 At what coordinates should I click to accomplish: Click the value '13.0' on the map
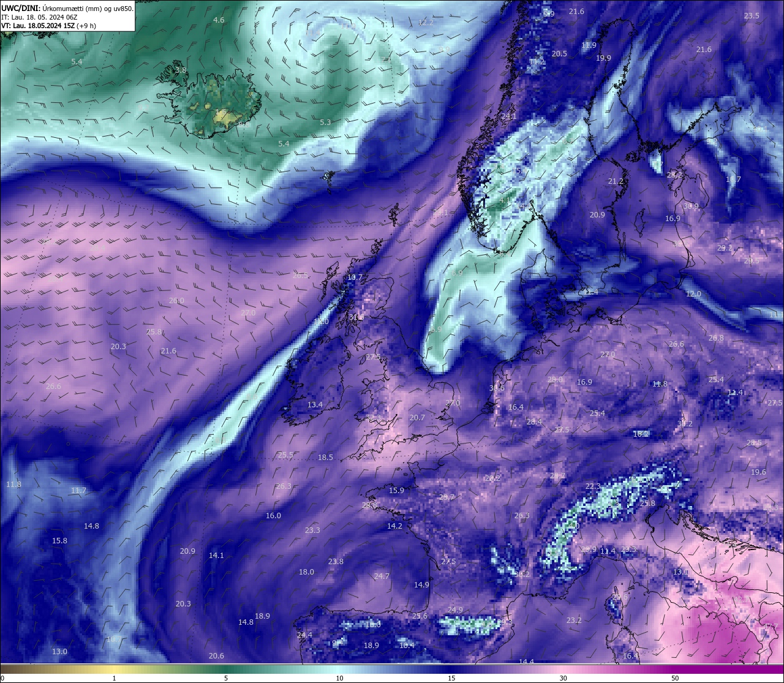(x=59, y=652)
